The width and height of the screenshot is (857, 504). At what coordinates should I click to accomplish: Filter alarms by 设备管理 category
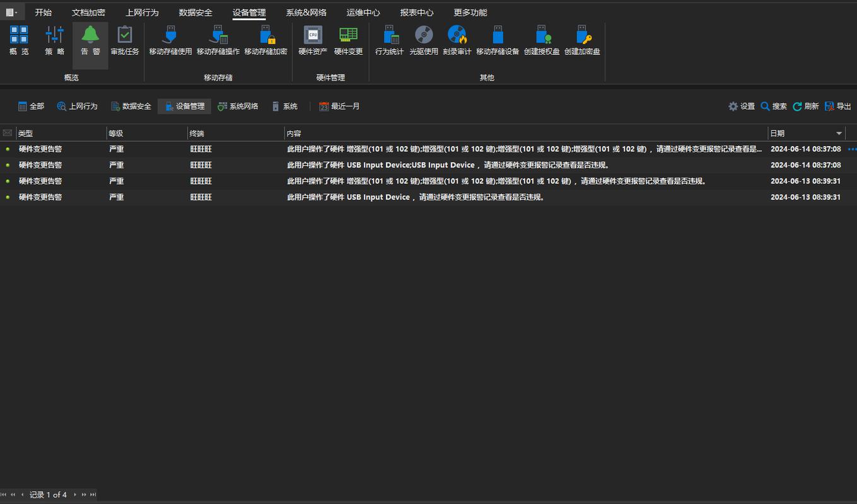[184, 106]
